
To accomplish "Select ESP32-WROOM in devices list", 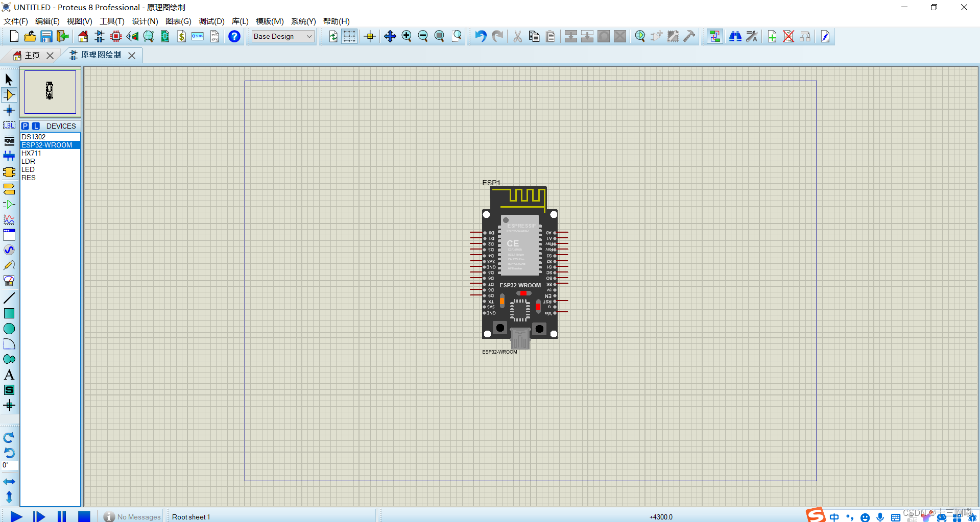I will 50,145.
